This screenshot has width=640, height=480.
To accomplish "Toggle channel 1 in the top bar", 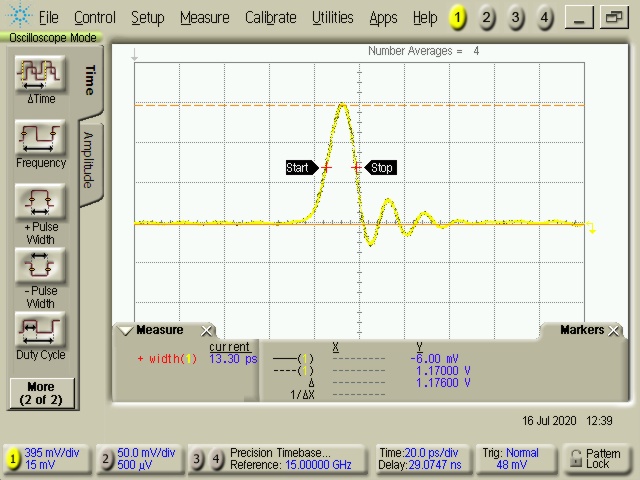I will (x=457, y=18).
